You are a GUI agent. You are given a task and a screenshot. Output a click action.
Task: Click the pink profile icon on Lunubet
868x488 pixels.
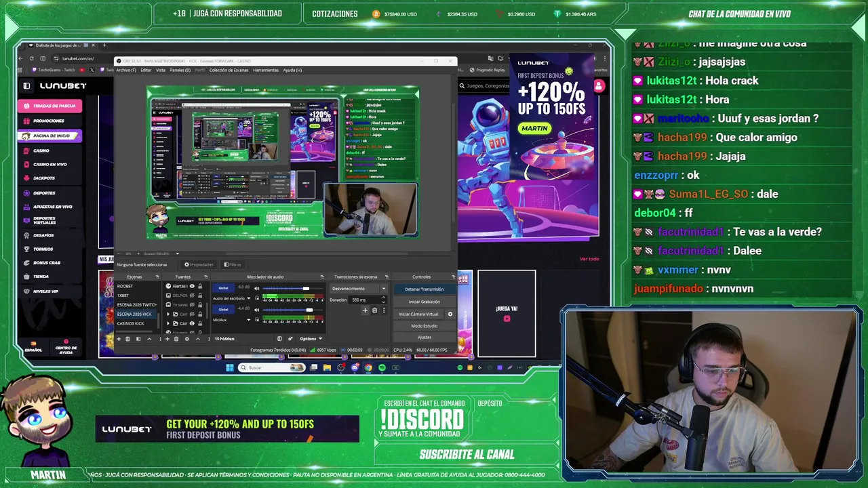pos(599,86)
